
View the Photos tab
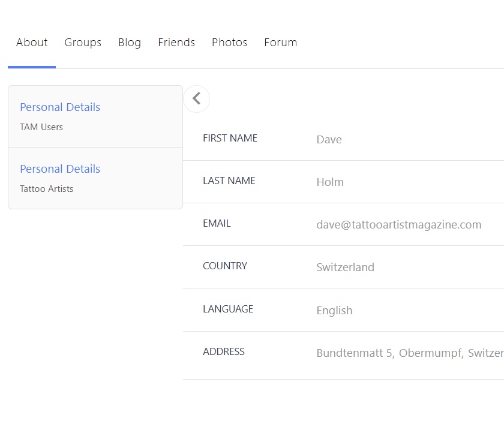(229, 43)
